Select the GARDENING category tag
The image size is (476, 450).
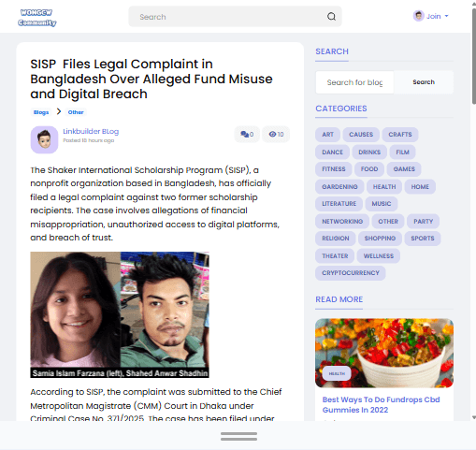coord(339,187)
